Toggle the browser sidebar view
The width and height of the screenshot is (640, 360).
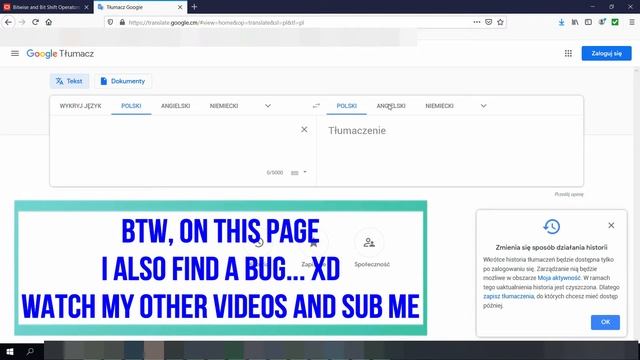click(x=588, y=22)
